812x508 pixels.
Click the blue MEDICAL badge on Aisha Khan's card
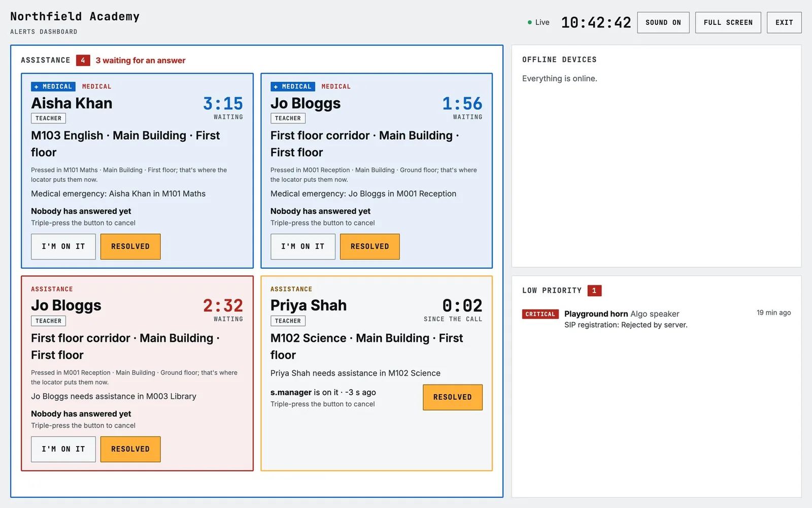(x=53, y=86)
